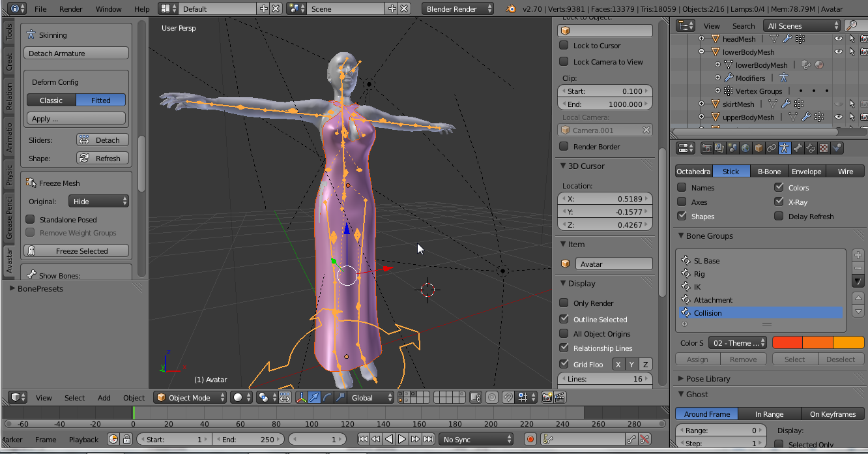Open the Blender Render engine dropdown
868x454 pixels.
[459, 9]
